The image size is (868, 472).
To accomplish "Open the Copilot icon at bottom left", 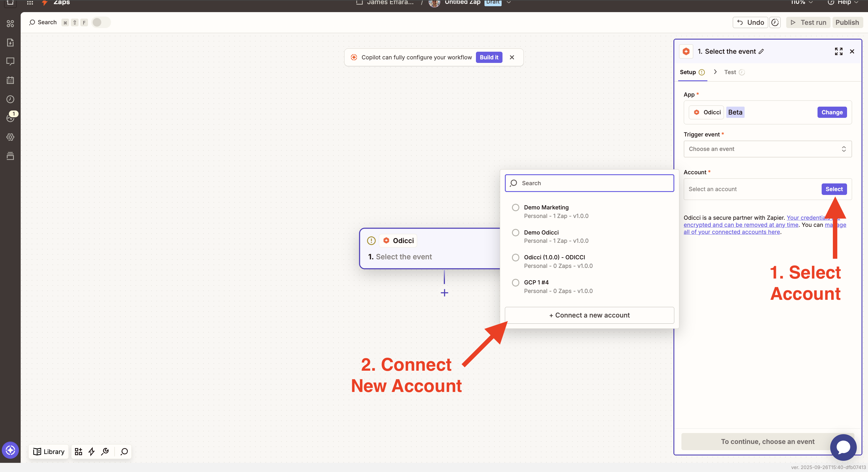I will tap(10, 450).
